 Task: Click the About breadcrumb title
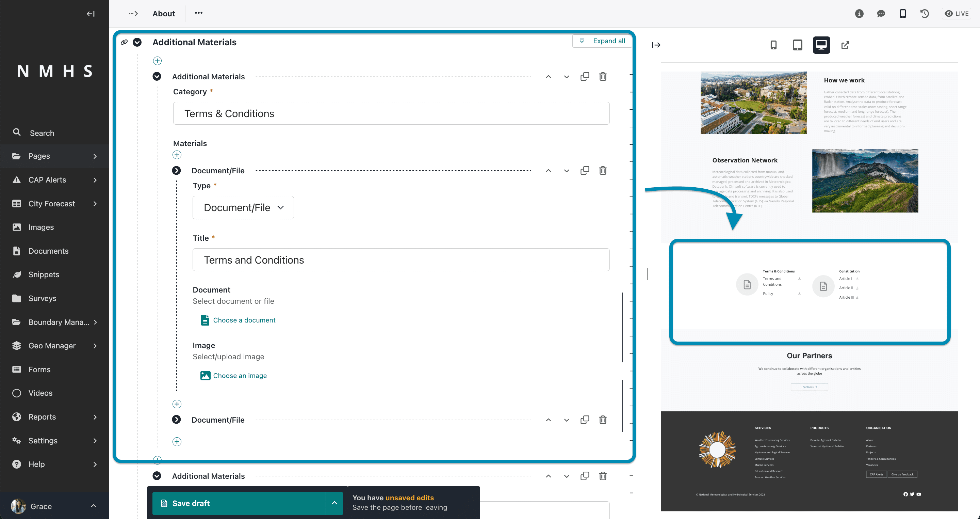tap(164, 14)
